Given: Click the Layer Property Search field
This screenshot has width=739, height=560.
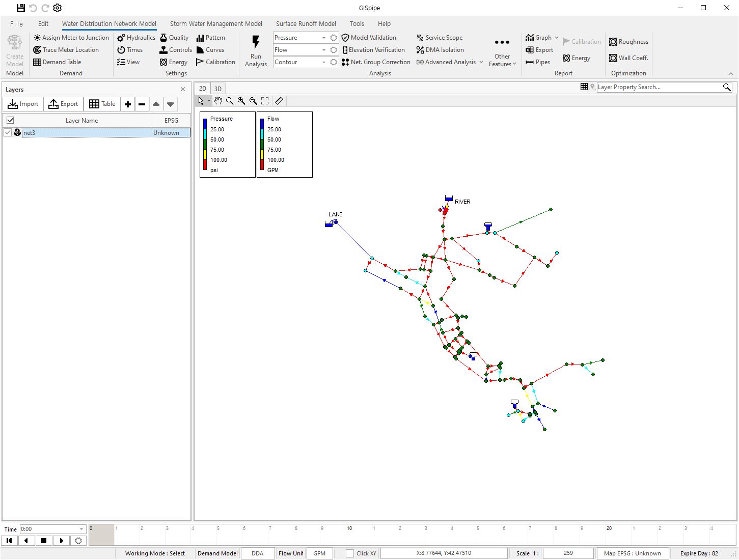Looking at the screenshot, I should click(x=659, y=87).
